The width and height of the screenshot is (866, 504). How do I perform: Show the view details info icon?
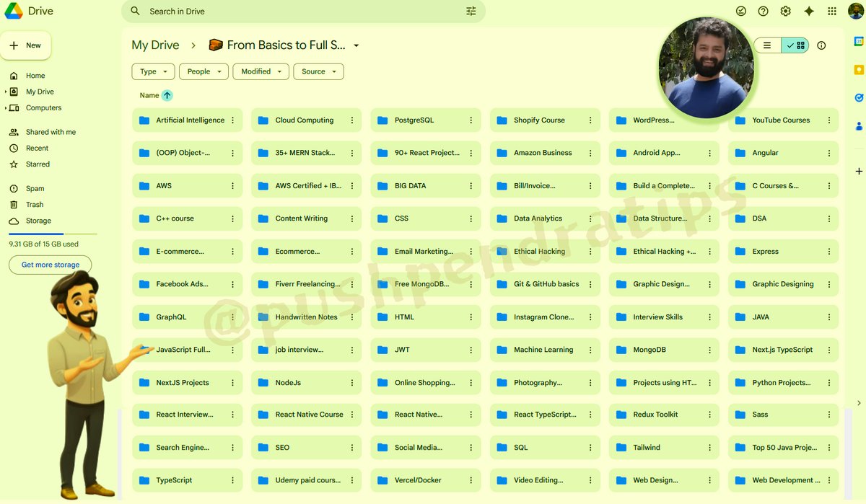(x=821, y=45)
